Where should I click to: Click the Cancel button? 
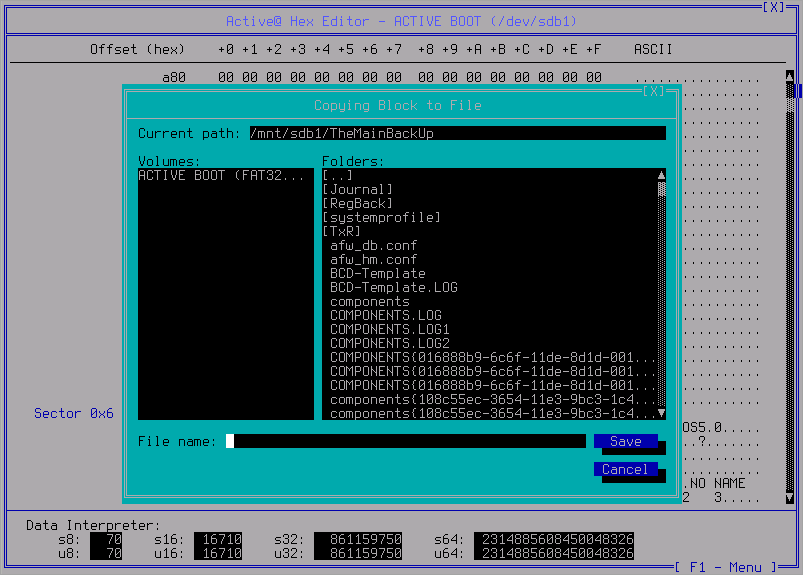(x=625, y=469)
